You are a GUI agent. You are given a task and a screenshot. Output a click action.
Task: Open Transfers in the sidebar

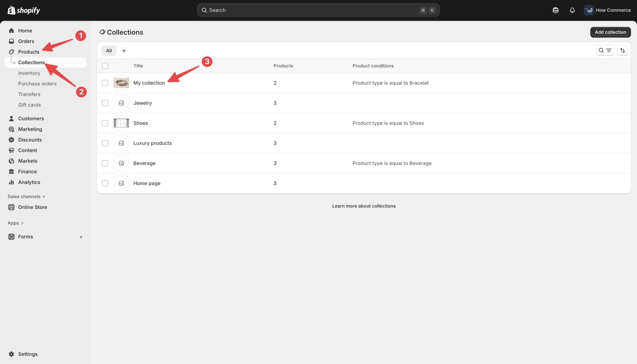point(29,94)
